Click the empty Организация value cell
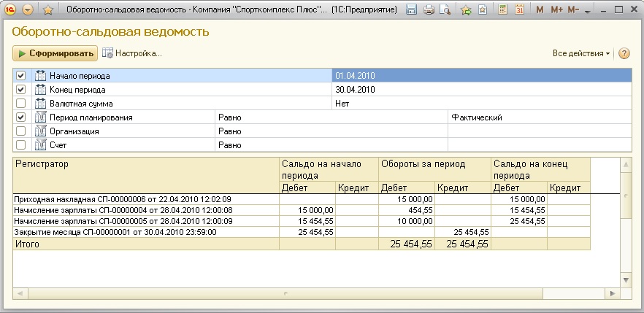The width and height of the screenshot is (644, 313). pyautogui.click(x=540, y=131)
